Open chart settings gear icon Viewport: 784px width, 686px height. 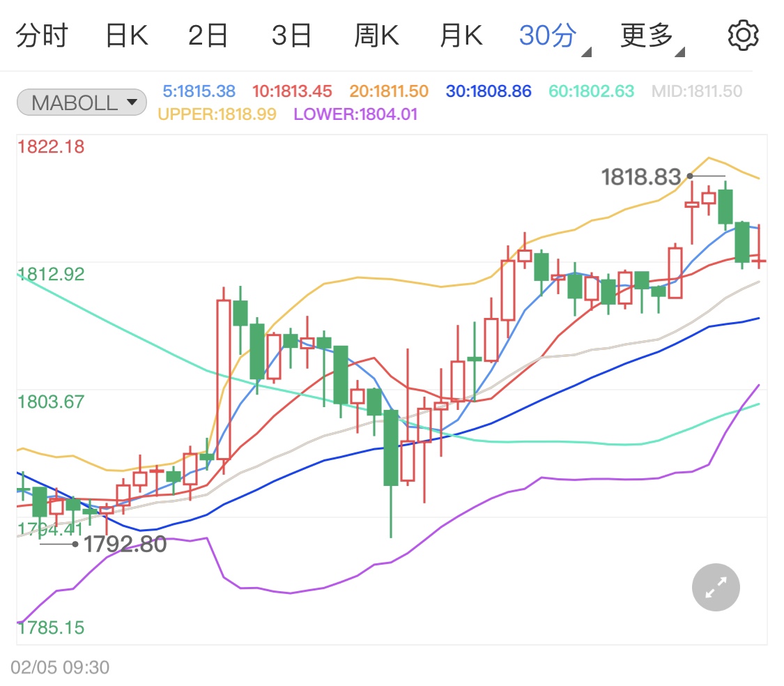(743, 36)
